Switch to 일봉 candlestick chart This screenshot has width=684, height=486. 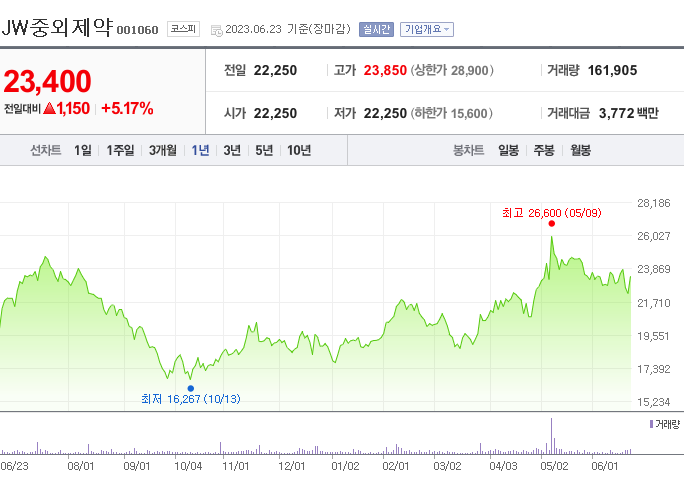click(509, 150)
